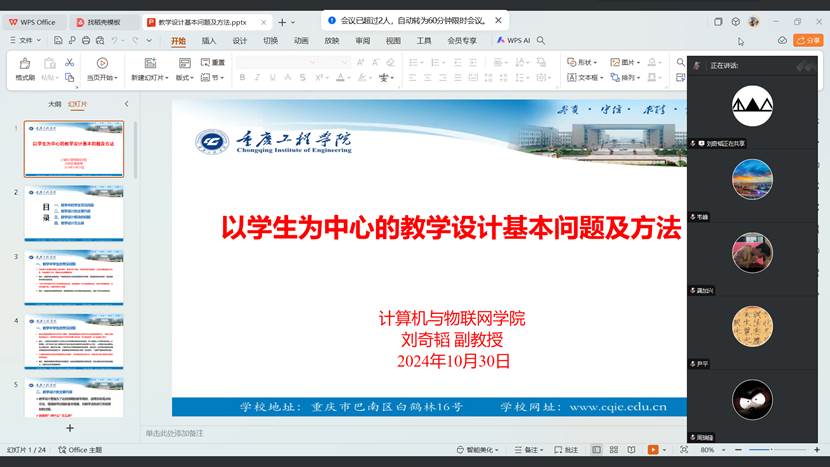Click the orange slideshow play icon in status bar
Screen dimensions: 830x467
(653, 450)
